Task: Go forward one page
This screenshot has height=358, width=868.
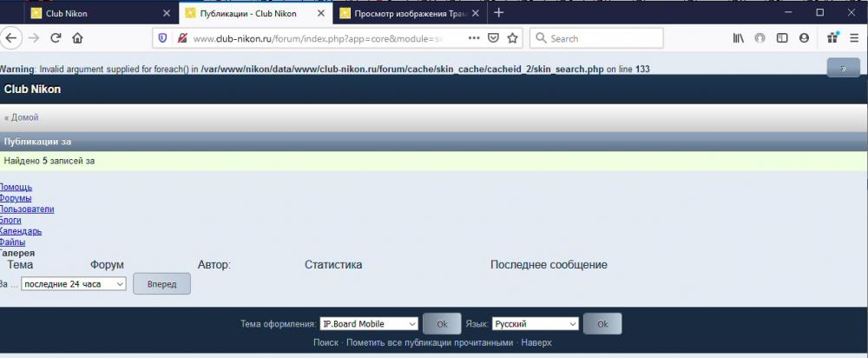Action: point(33,38)
